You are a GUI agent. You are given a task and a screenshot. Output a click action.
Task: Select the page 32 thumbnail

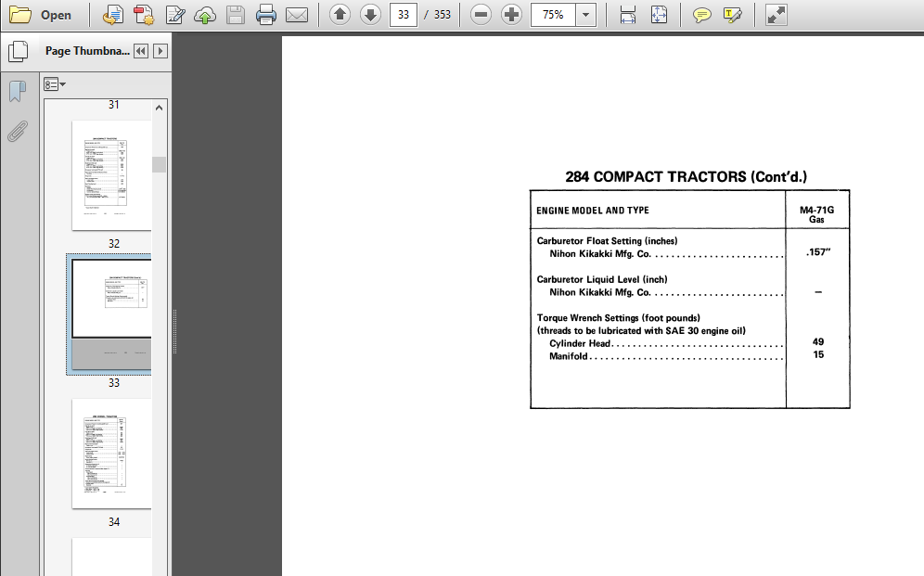111,175
